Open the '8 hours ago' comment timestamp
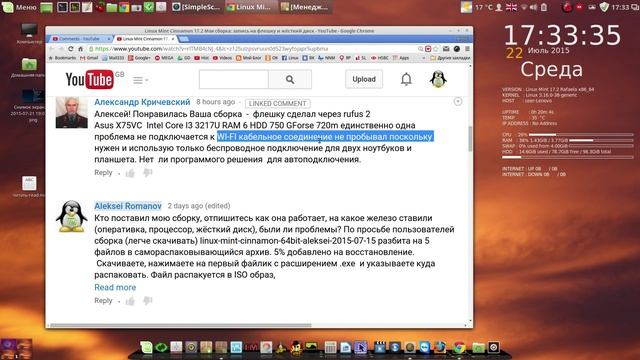 pyautogui.click(x=216, y=102)
